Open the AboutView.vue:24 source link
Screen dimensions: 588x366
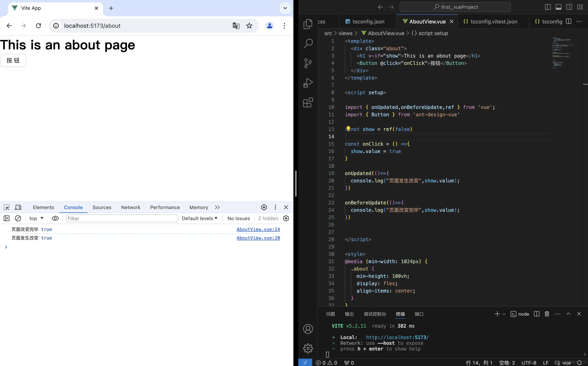[x=258, y=229]
